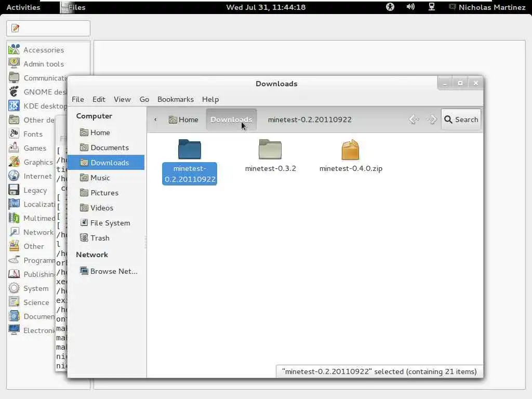Click the Trash icon in sidebar

pyautogui.click(x=84, y=238)
